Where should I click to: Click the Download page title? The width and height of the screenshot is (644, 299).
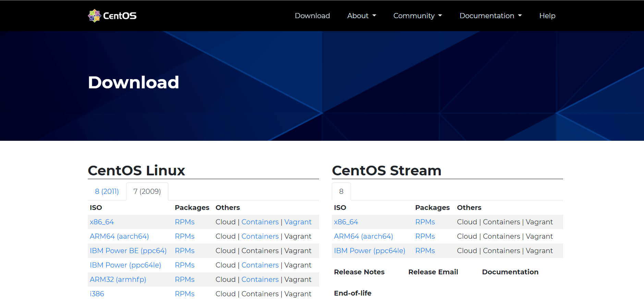tap(134, 83)
